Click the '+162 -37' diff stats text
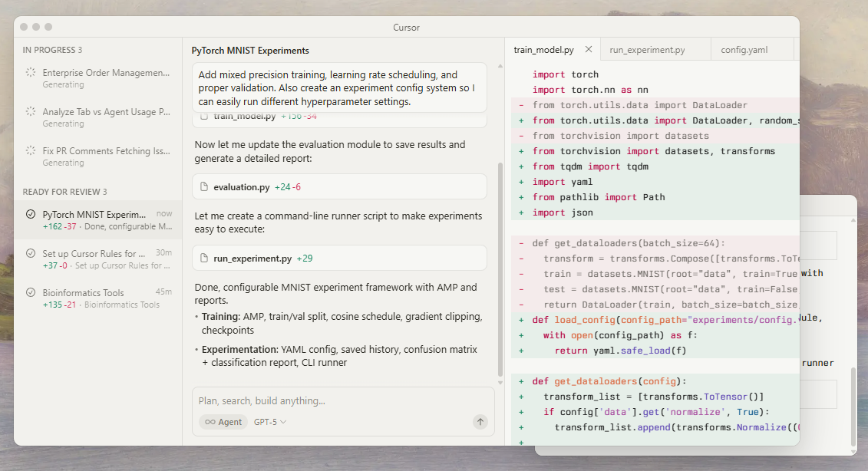This screenshot has width=868, height=471. click(x=59, y=226)
